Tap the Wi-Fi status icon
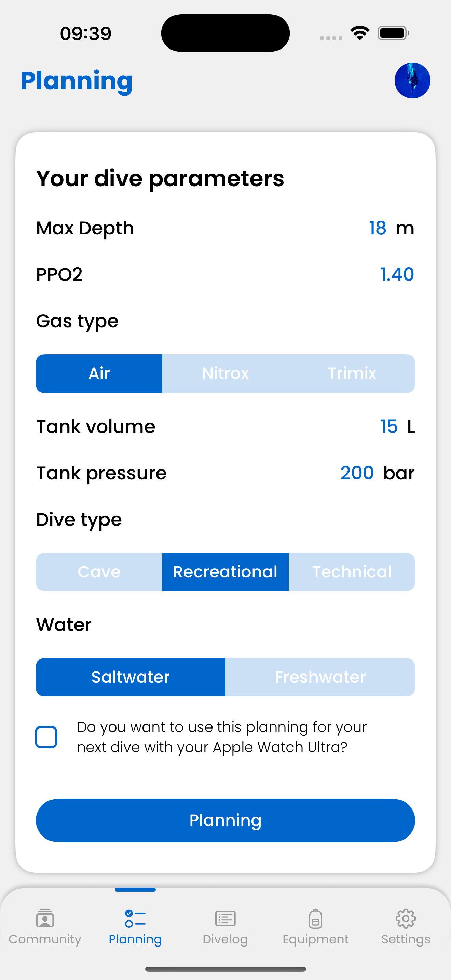This screenshot has height=980, width=451. [360, 33]
